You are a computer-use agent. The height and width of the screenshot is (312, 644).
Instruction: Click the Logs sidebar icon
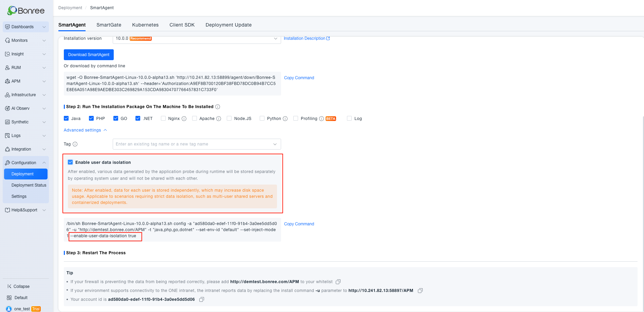[7, 136]
